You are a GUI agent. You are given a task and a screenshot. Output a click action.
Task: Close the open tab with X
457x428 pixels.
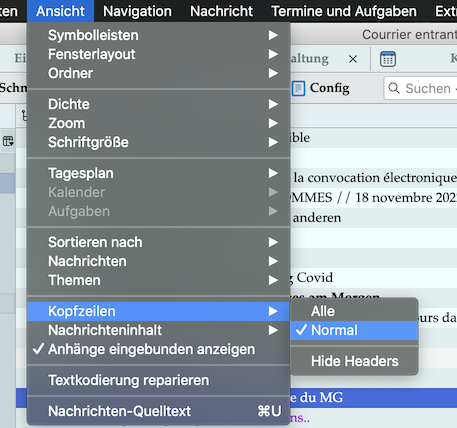[x=353, y=59]
